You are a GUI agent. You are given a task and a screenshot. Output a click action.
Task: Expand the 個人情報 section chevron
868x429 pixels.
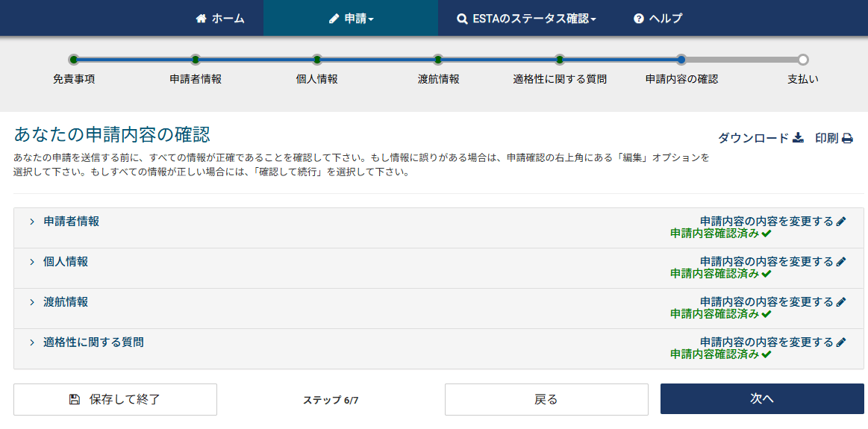pyautogui.click(x=32, y=262)
